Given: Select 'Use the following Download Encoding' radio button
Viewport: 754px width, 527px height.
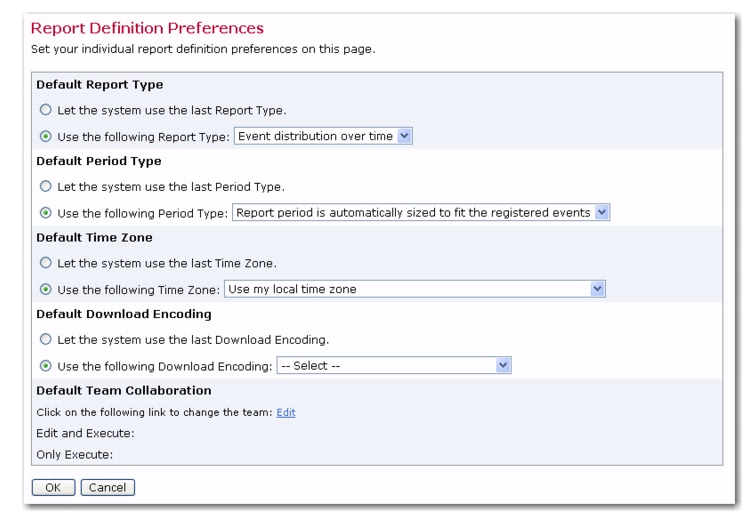Looking at the screenshot, I should (46, 366).
